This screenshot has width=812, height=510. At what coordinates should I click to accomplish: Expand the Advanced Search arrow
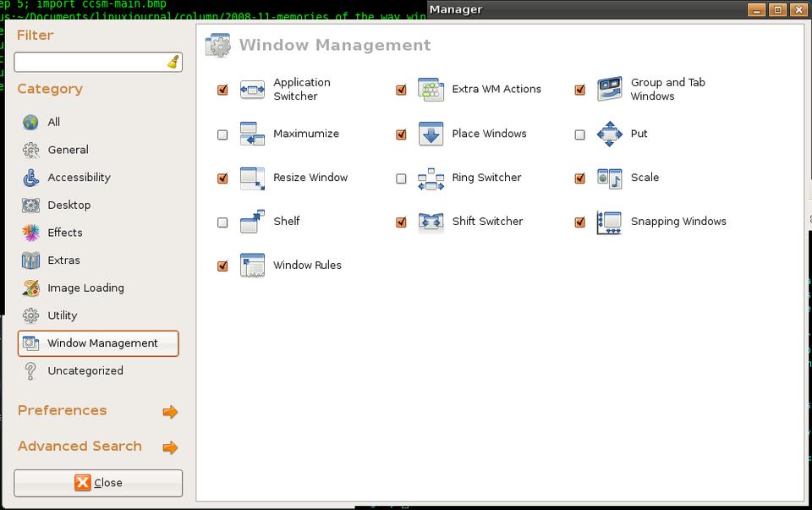click(x=170, y=447)
